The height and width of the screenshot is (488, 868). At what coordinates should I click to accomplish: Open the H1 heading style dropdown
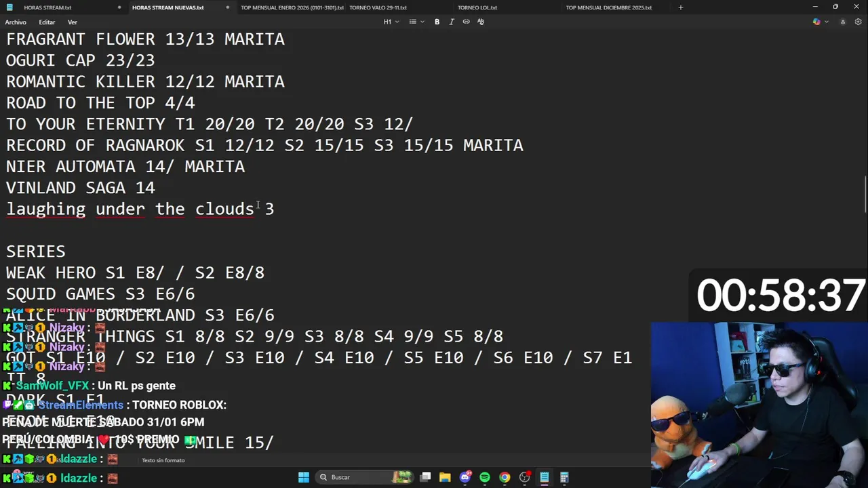[391, 22]
